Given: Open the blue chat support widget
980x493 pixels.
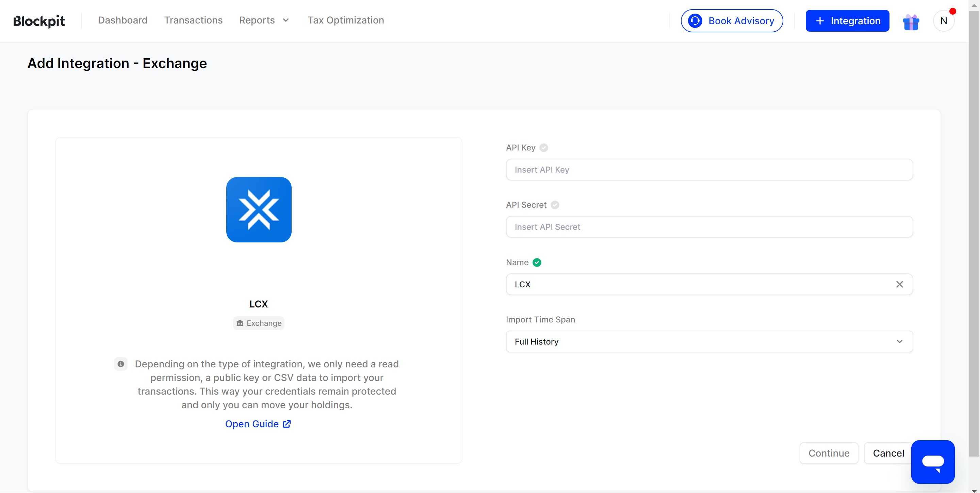Looking at the screenshot, I should point(932,462).
